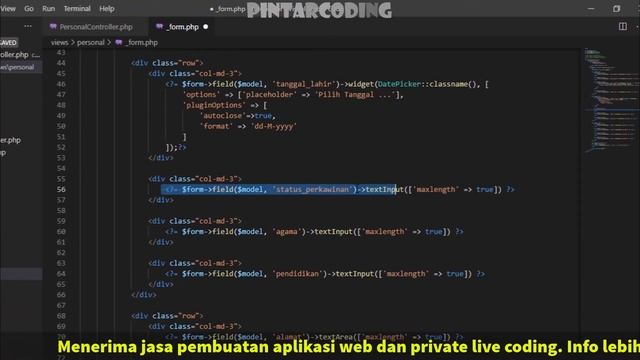Viewport: 640px width, 360px height.
Task: Click line number 44 in gutter
Action: (61, 63)
